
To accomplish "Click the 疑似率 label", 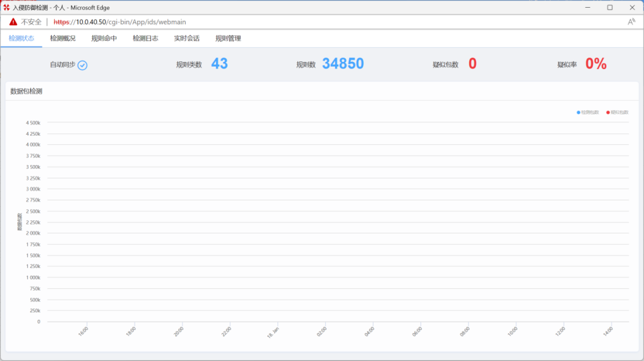I will tap(567, 65).
